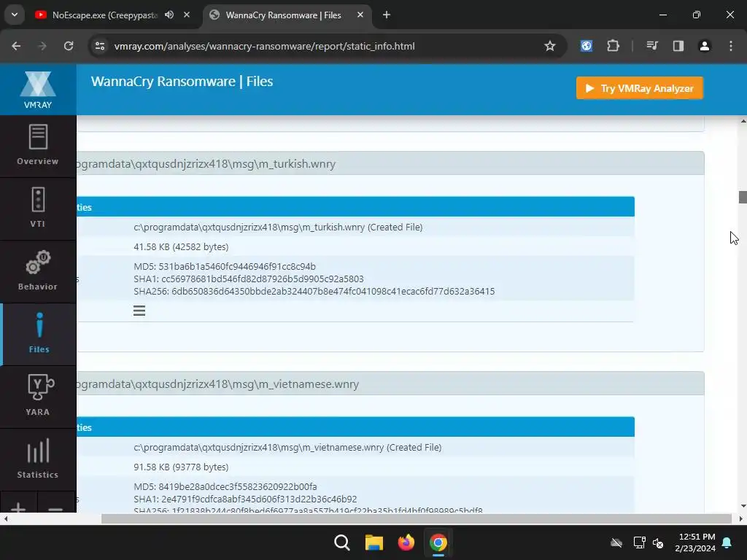
Task: Click the scroll down arrow of page
Action: pos(743,506)
